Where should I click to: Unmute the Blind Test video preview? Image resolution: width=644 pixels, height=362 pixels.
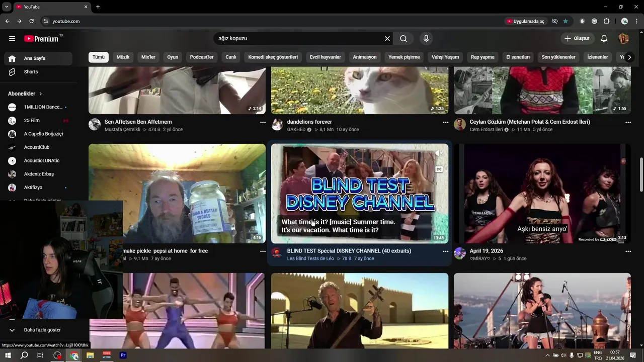click(439, 153)
